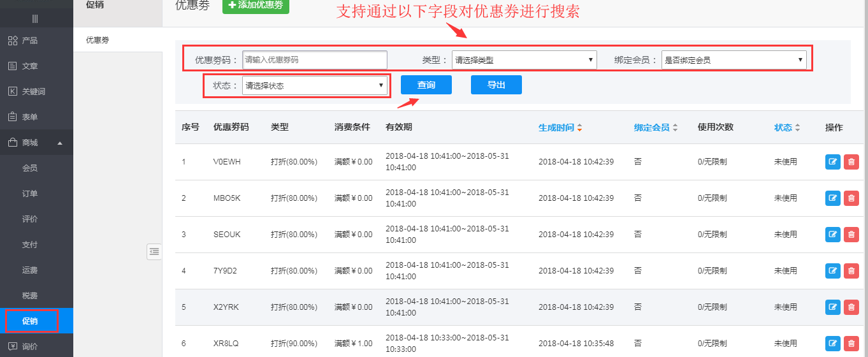Delete coupon 7Y9D2 using trash icon

pos(851,271)
